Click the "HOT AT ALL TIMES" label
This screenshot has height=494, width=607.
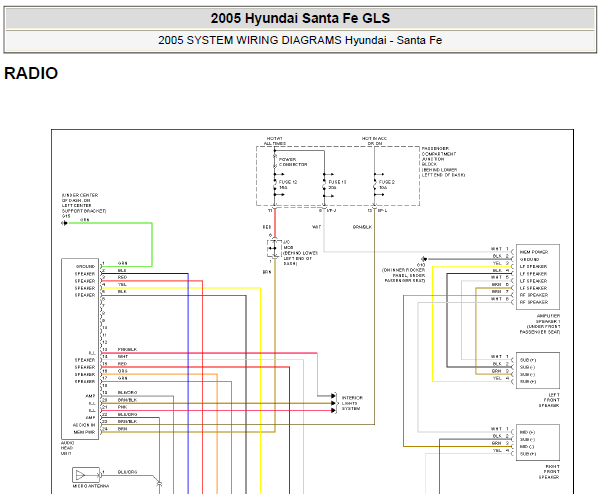[275, 141]
